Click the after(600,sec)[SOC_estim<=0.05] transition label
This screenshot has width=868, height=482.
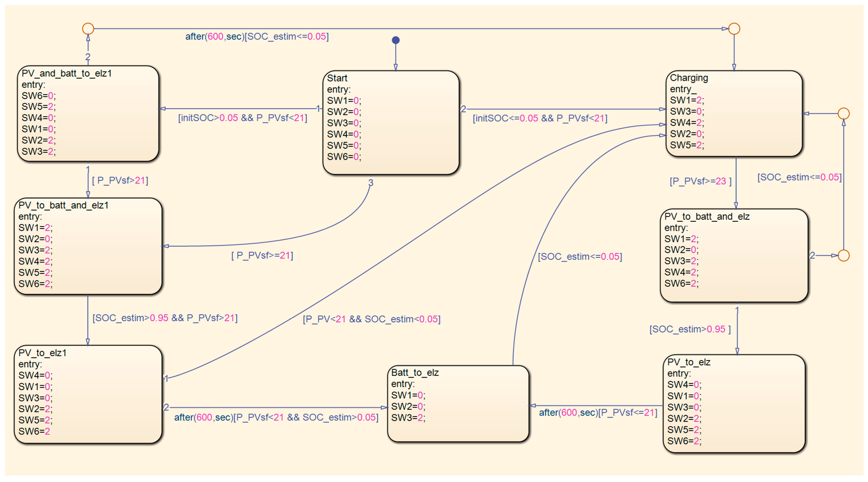pos(257,37)
